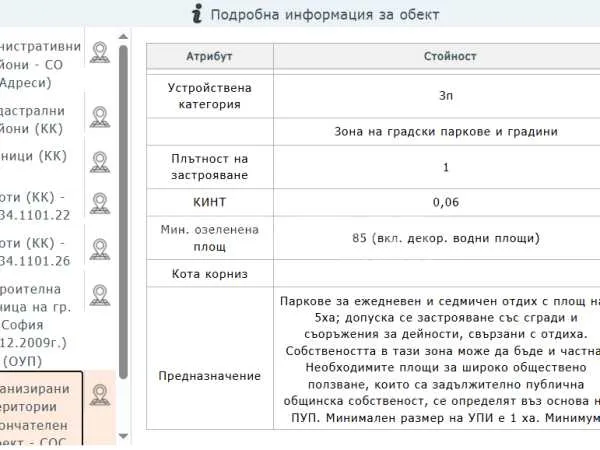Click map pin icon next to 'ници (КК)'
The height and width of the screenshot is (450, 600).
click(100, 162)
